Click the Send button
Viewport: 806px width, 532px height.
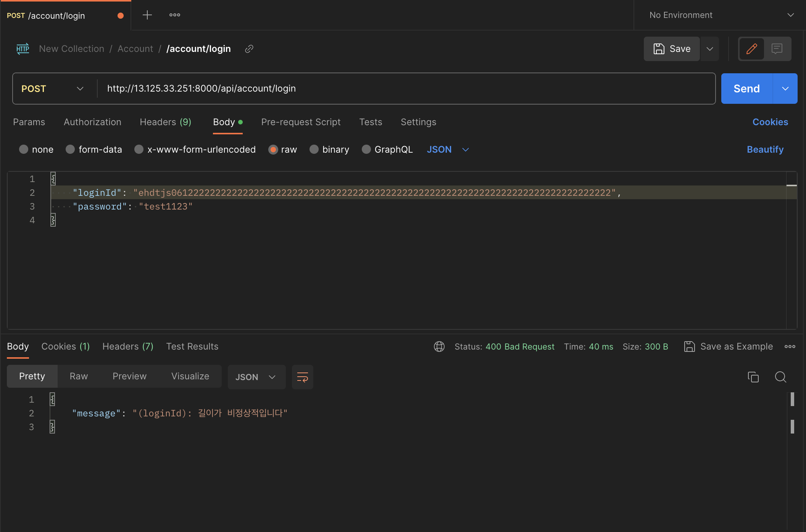[746, 89]
